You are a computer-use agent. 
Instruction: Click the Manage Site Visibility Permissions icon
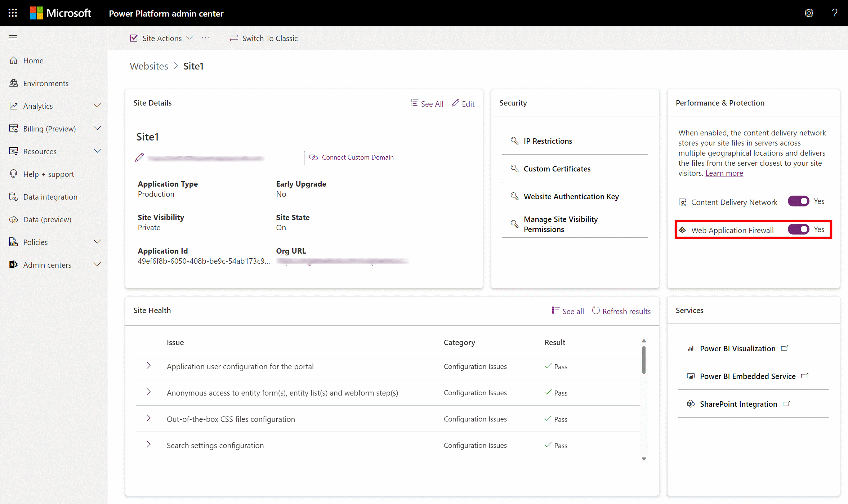point(514,224)
